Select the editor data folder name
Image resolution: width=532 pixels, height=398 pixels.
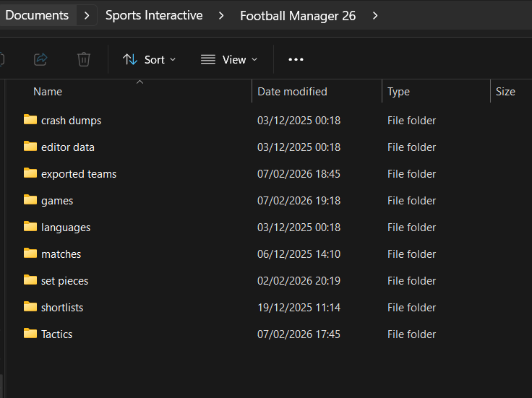click(68, 147)
